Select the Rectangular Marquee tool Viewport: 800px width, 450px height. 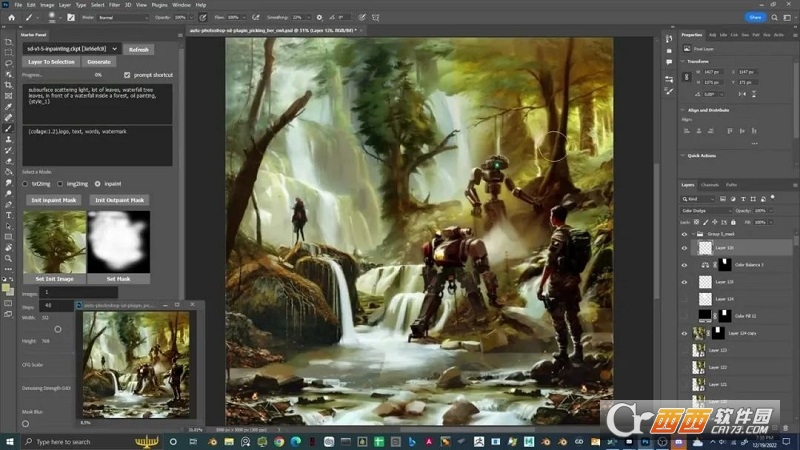click(8, 53)
